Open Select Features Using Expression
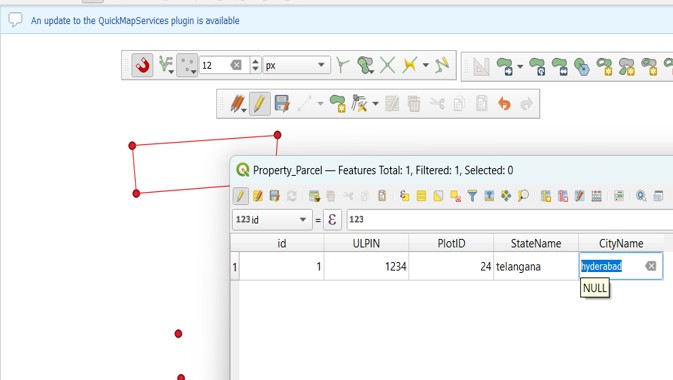 click(404, 196)
